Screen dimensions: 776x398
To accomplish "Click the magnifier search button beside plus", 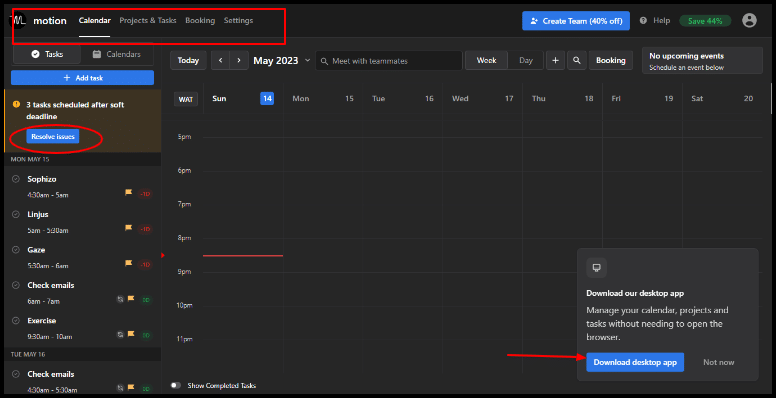I will [x=577, y=60].
